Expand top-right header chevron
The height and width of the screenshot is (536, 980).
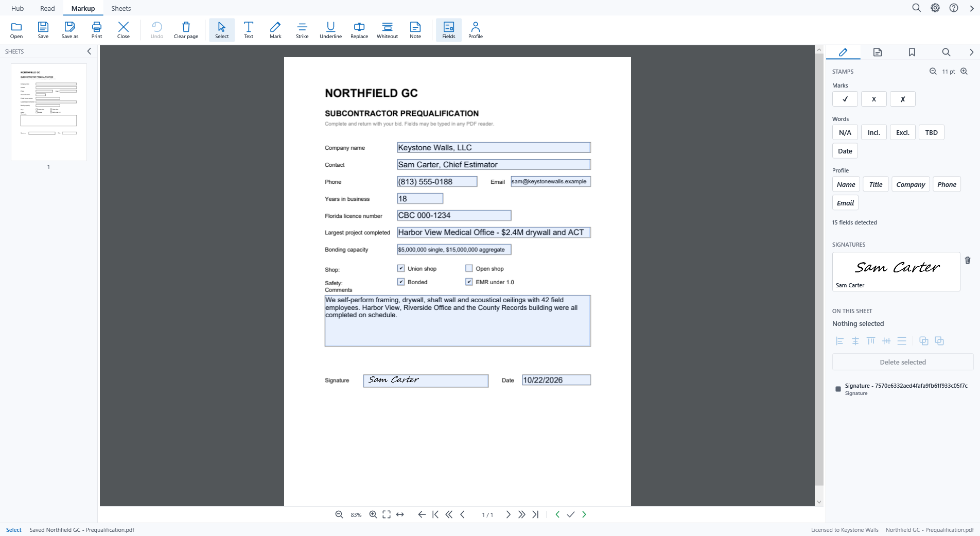coord(972,8)
